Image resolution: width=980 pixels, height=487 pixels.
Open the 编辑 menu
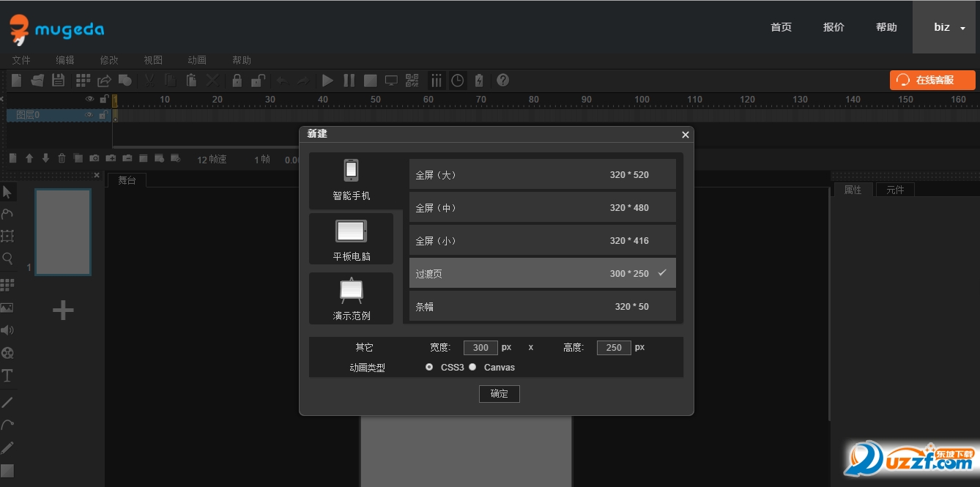click(x=65, y=60)
